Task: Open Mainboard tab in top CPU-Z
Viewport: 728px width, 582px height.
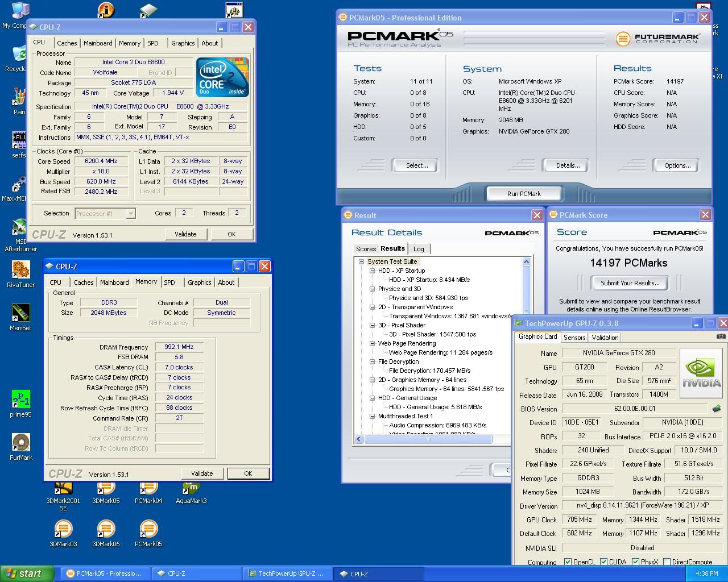Action: pos(98,43)
